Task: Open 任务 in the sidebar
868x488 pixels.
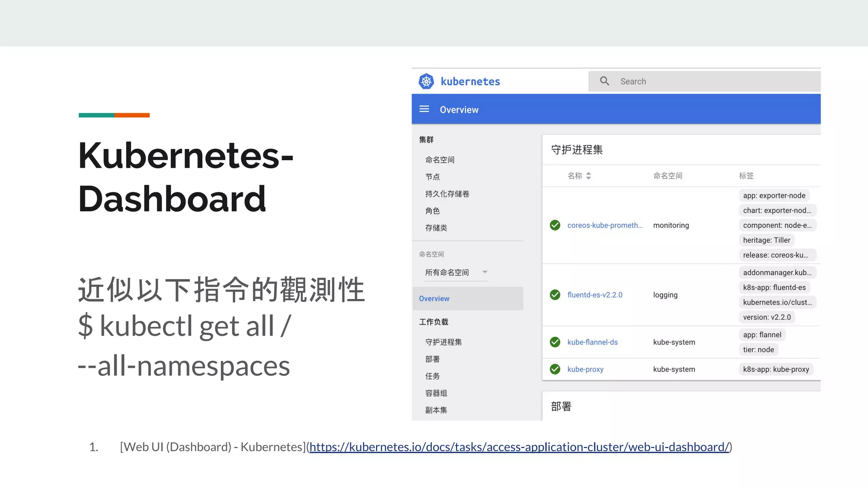Action: 433,376
